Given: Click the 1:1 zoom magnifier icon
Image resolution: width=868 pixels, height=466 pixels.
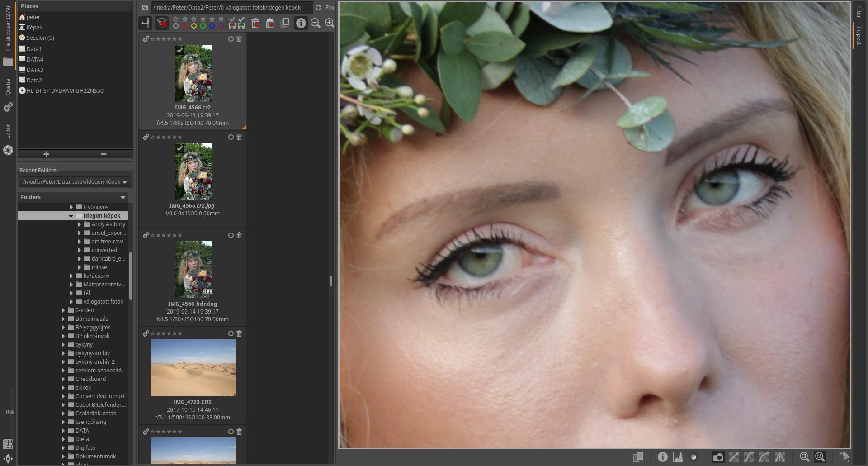Looking at the screenshot, I should [x=820, y=457].
